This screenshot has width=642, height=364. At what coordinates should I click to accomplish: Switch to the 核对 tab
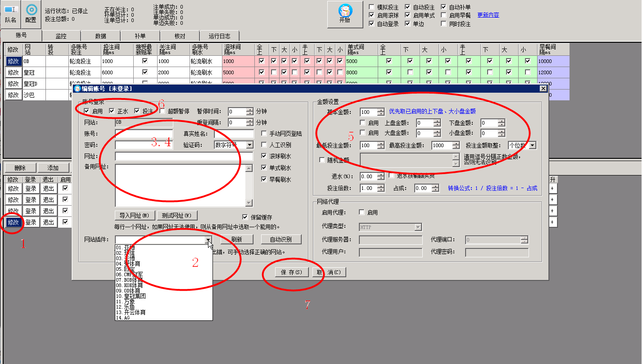click(180, 36)
